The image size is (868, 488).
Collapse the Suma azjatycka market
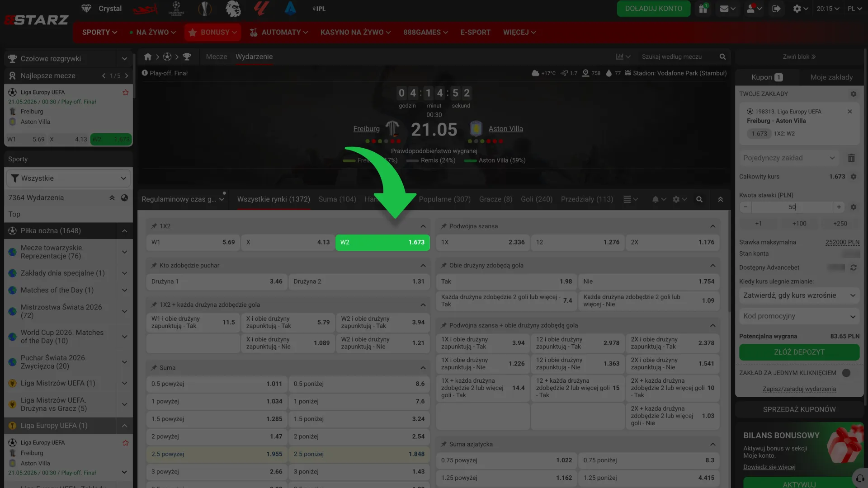tap(713, 444)
